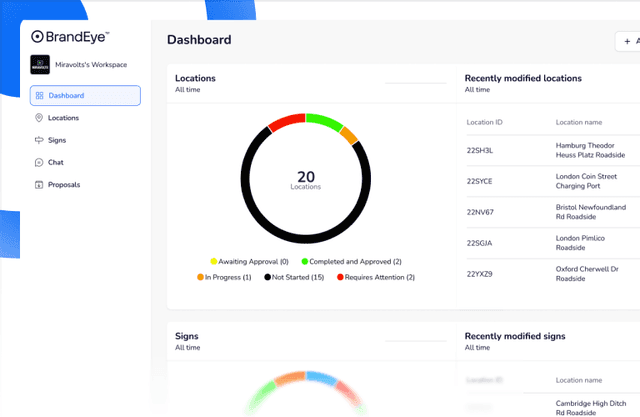Open Oxford Cherwell Dr Roadside
Viewport: 640px width, 417px height.
pos(587,274)
